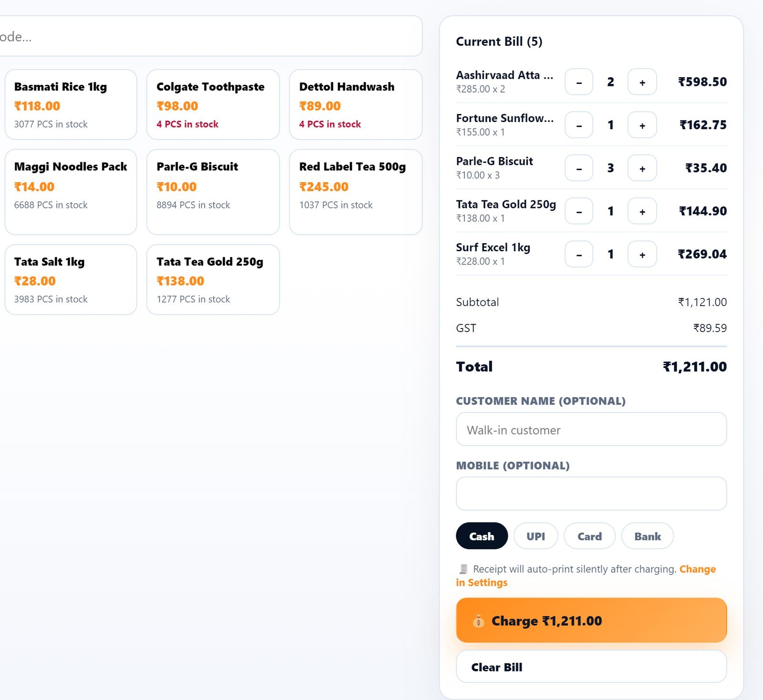Click minus for Parle-G Biscuit in bill

(579, 168)
